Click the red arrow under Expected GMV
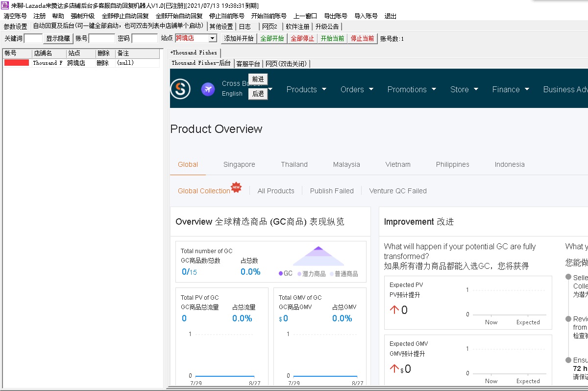Viewport: 588px width, 391px height. pyautogui.click(x=394, y=368)
